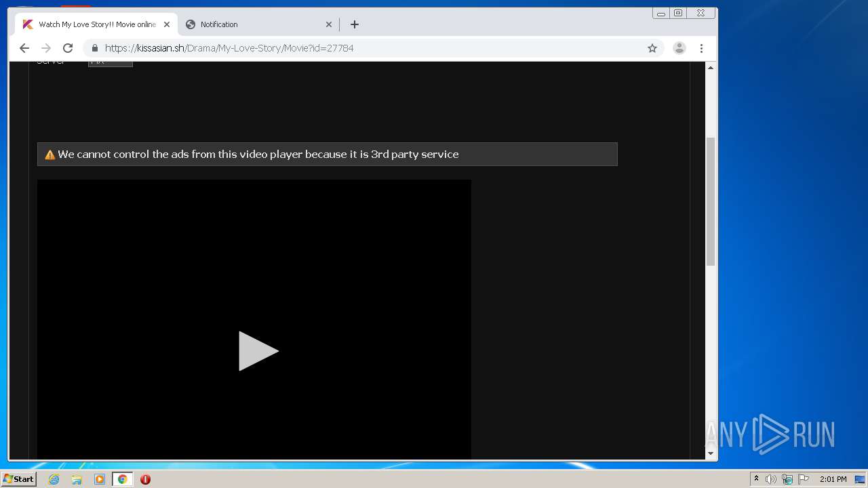Open Windows Media Player from taskbar
Screen dimensions: 868x488
100,479
